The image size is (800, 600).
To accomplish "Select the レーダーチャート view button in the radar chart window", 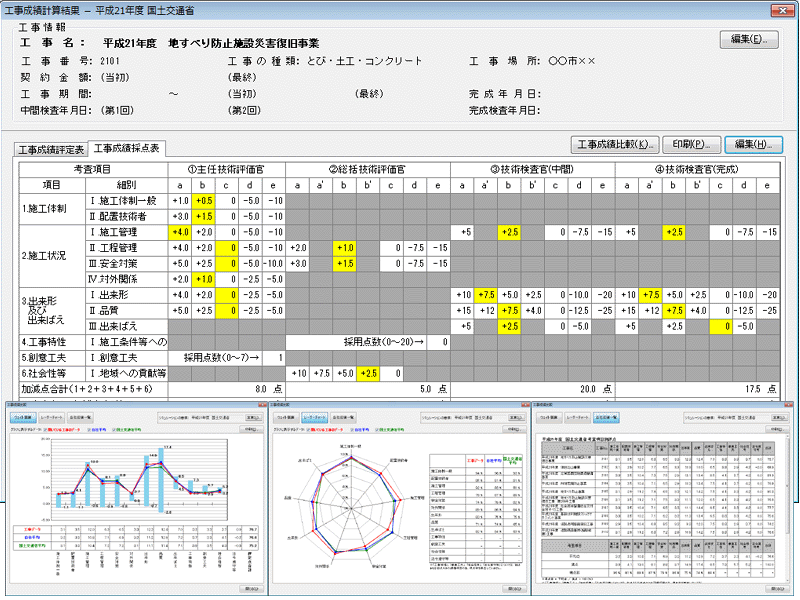I will pyautogui.click(x=316, y=417).
